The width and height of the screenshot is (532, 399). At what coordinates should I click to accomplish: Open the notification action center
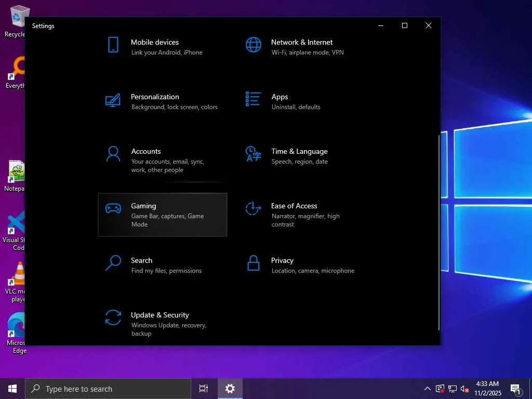click(516, 389)
